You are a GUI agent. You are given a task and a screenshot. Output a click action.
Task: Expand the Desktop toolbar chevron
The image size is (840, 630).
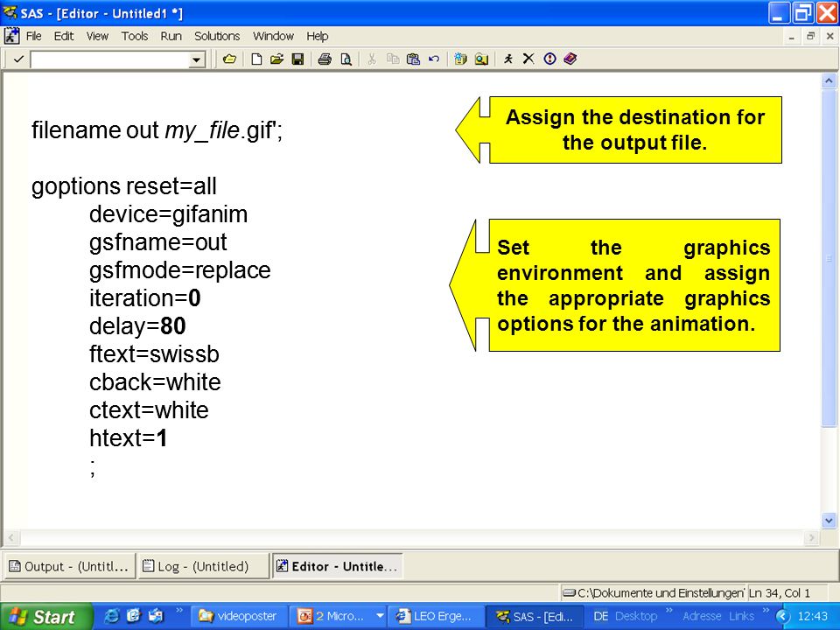point(669,611)
